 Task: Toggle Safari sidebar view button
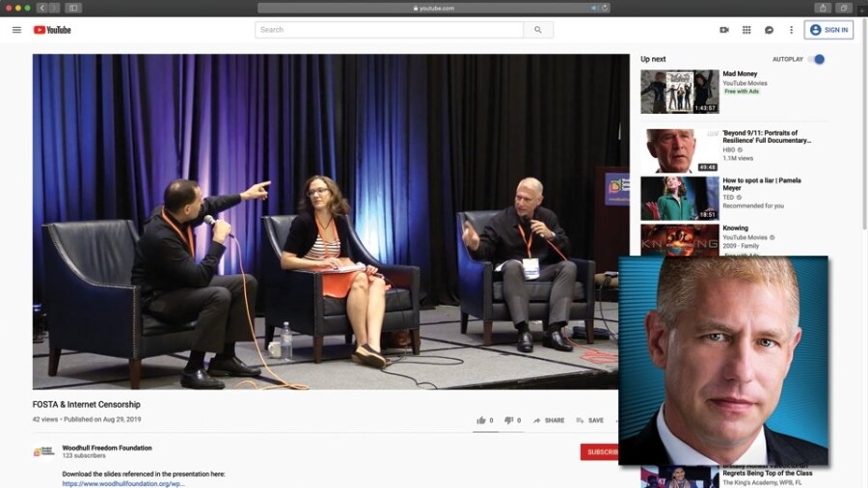click(73, 8)
